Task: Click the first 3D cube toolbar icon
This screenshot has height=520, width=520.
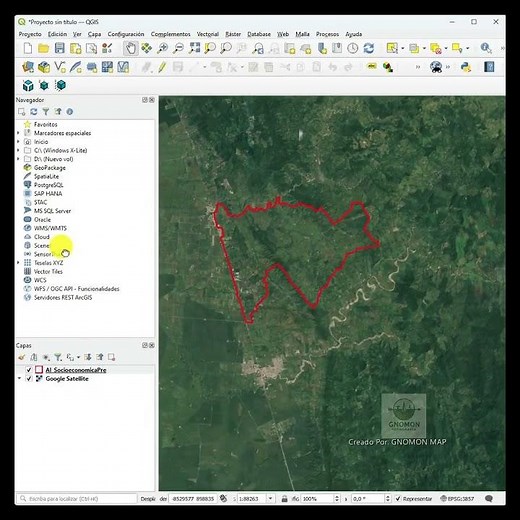Action: coord(28,86)
